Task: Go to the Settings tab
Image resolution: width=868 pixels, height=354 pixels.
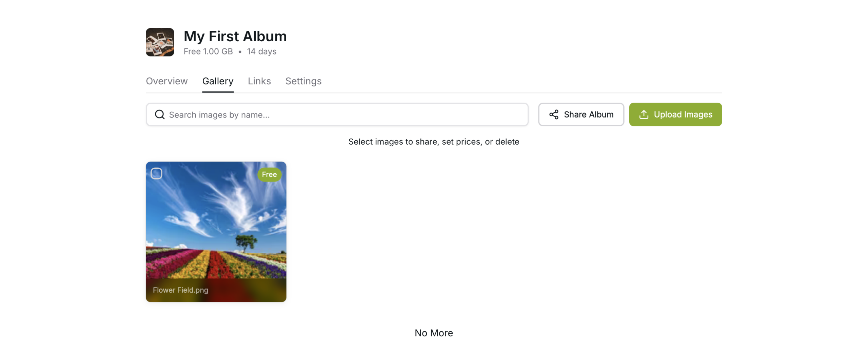Action: click(x=303, y=81)
